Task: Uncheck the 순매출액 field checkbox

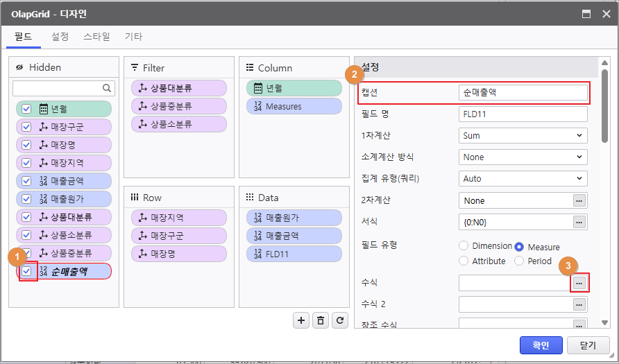Action: click(26, 271)
